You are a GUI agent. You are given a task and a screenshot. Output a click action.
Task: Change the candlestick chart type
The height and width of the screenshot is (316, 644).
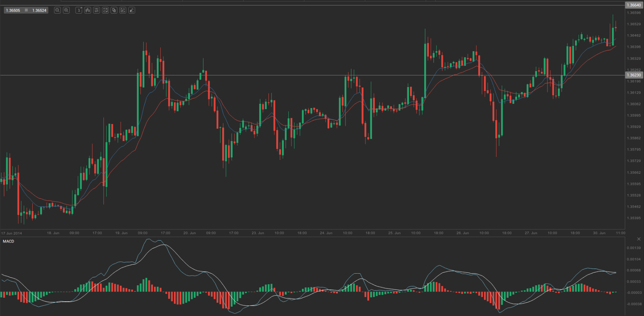[88, 10]
